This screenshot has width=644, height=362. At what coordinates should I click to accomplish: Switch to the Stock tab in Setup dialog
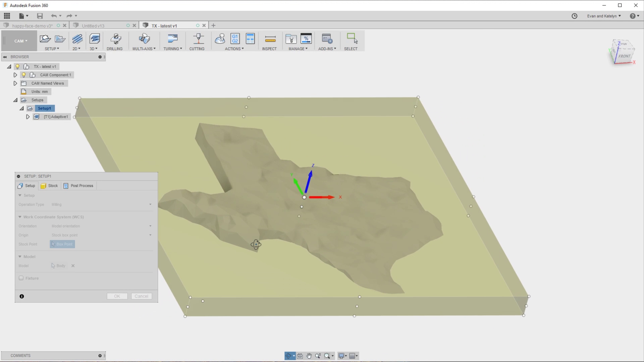(x=49, y=185)
